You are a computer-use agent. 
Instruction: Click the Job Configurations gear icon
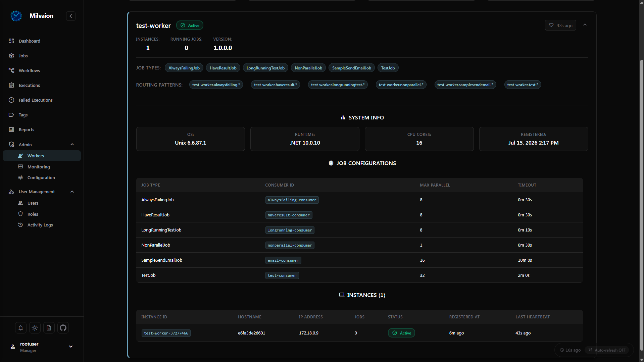pyautogui.click(x=331, y=163)
